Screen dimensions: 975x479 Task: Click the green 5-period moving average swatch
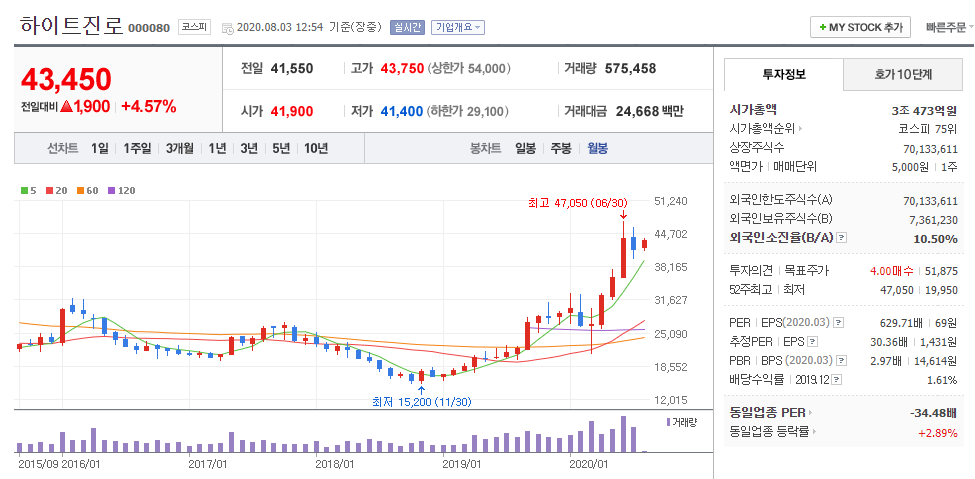click(x=24, y=190)
